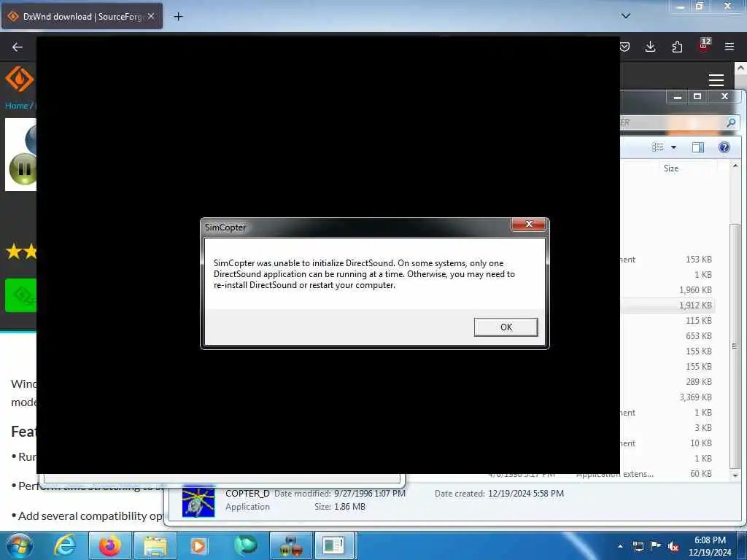The image size is (747, 560).
Task: Show hidden system tray icons
Action: point(620,545)
